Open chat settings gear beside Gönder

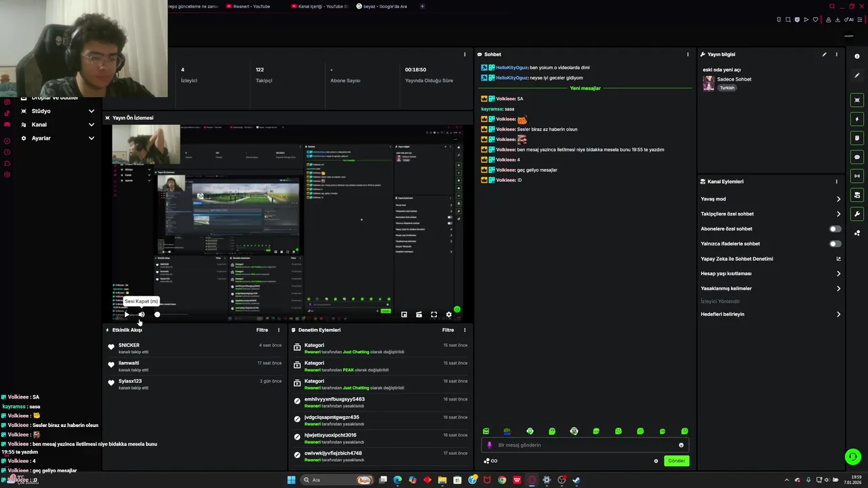(x=656, y=461)
